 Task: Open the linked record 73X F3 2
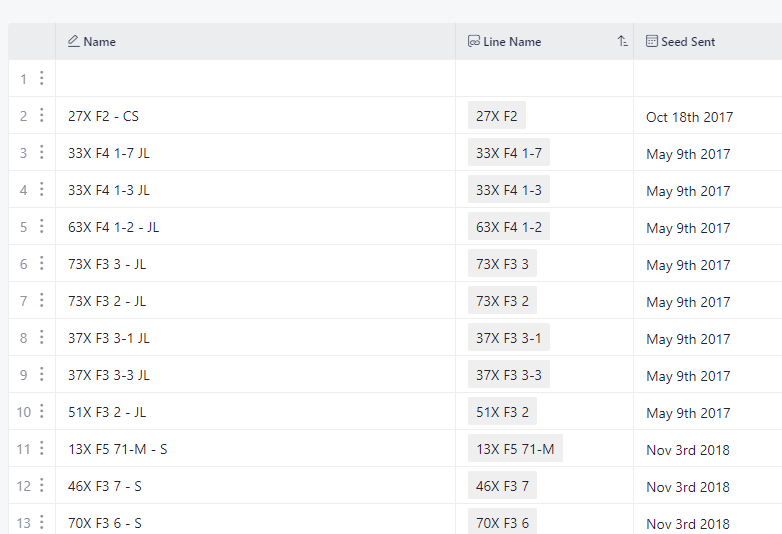pyautogui.click(x=502, y=301)
